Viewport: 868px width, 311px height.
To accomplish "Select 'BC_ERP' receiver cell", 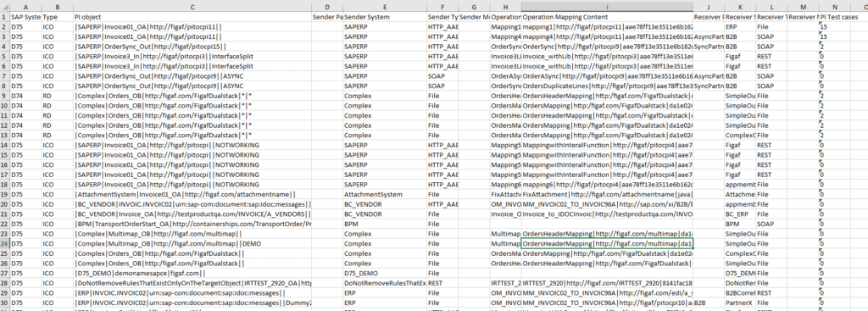I will pyautogui.click(x=740, y=214).
